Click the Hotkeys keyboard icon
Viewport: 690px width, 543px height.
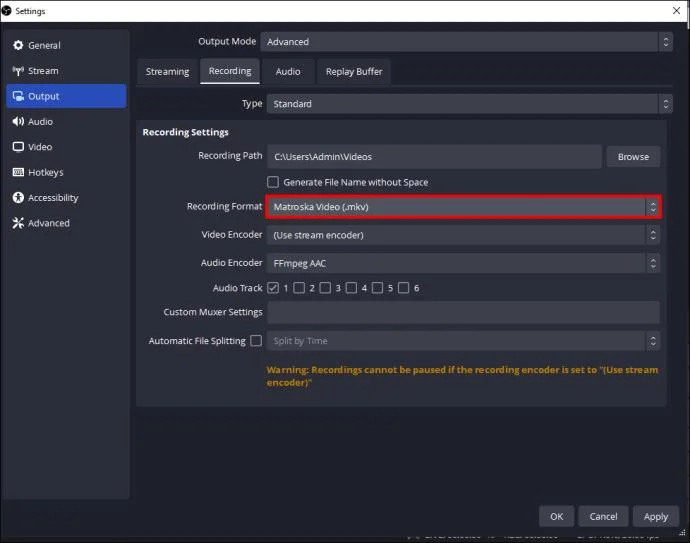point(18,172)
